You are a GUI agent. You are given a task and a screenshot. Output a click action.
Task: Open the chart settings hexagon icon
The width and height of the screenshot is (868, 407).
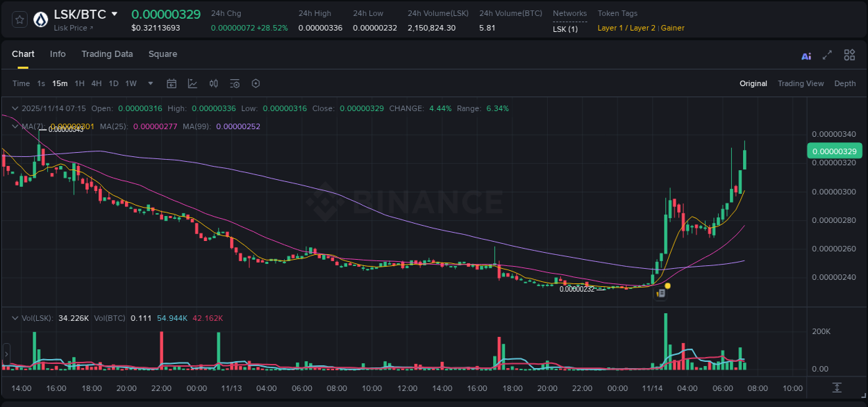255,83
